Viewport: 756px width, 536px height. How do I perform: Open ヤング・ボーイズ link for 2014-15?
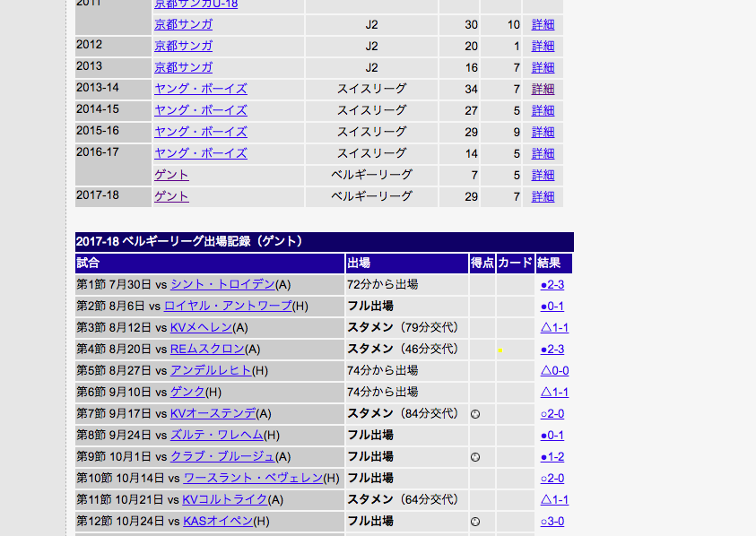pyautogui.click(x=201, y=110)
